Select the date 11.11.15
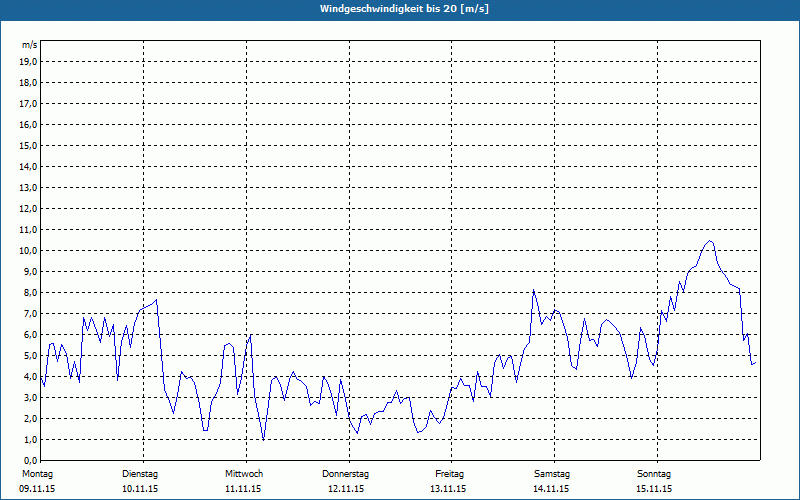Image resolution: width=800 pixels, height=500 pixels. pyautogui.click(x=243, y=489)
